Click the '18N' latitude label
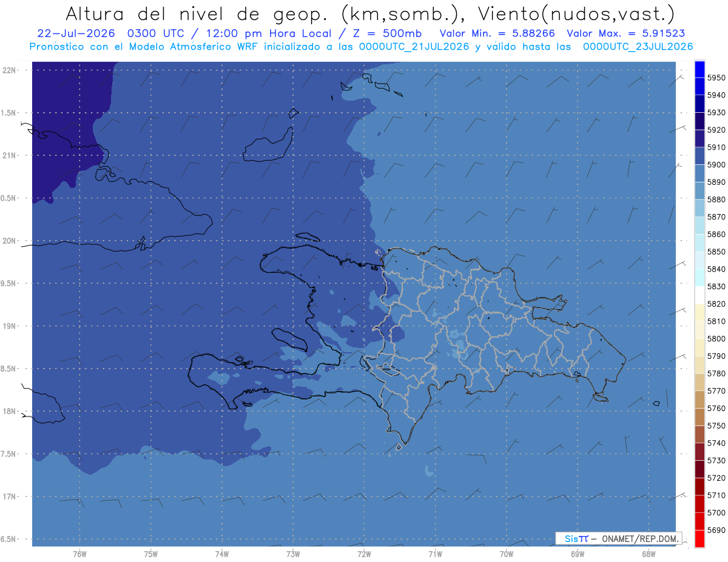The height and width of the screenshot is (562, 728). (10, 411)
